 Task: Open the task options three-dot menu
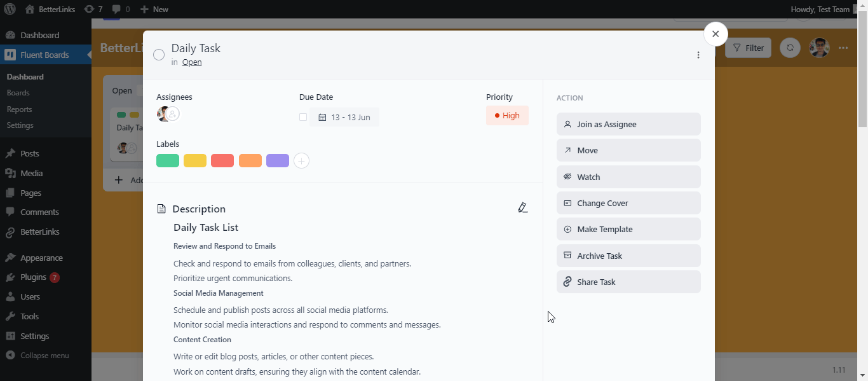698,55
